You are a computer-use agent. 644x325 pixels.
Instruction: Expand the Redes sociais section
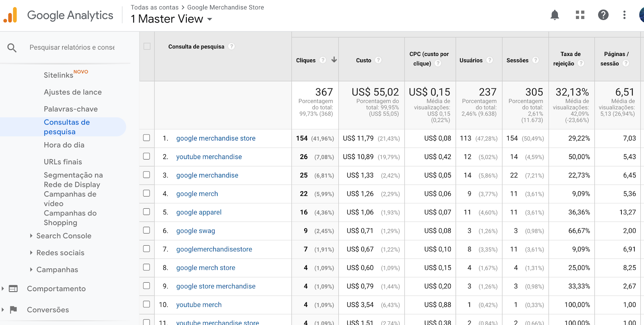coord(31,253)
